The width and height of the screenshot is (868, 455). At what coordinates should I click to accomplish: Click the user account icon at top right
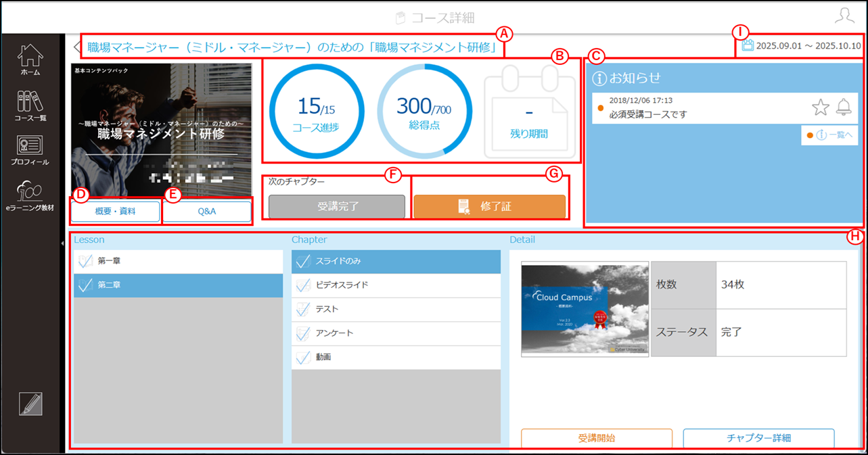click(844, 16)
